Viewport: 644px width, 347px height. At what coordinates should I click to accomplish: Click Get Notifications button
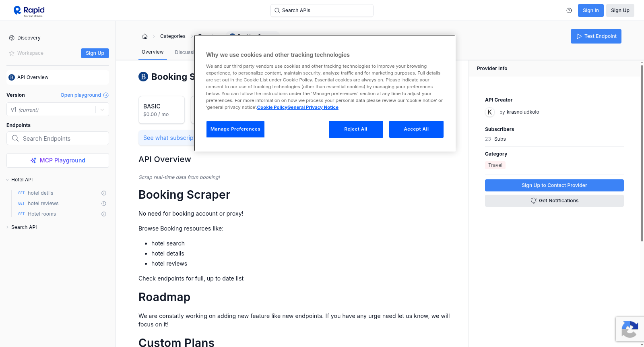[554, 201]
